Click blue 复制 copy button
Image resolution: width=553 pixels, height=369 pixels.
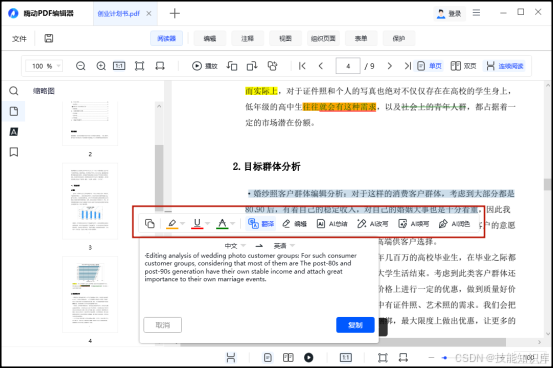tap(356, 325)
